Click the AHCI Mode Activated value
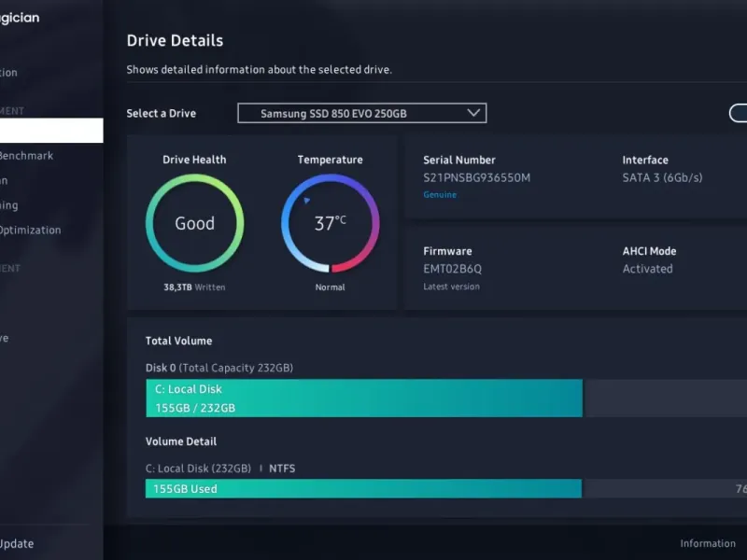The width and height of the screenshot is (747, 560). pos(647,269)
